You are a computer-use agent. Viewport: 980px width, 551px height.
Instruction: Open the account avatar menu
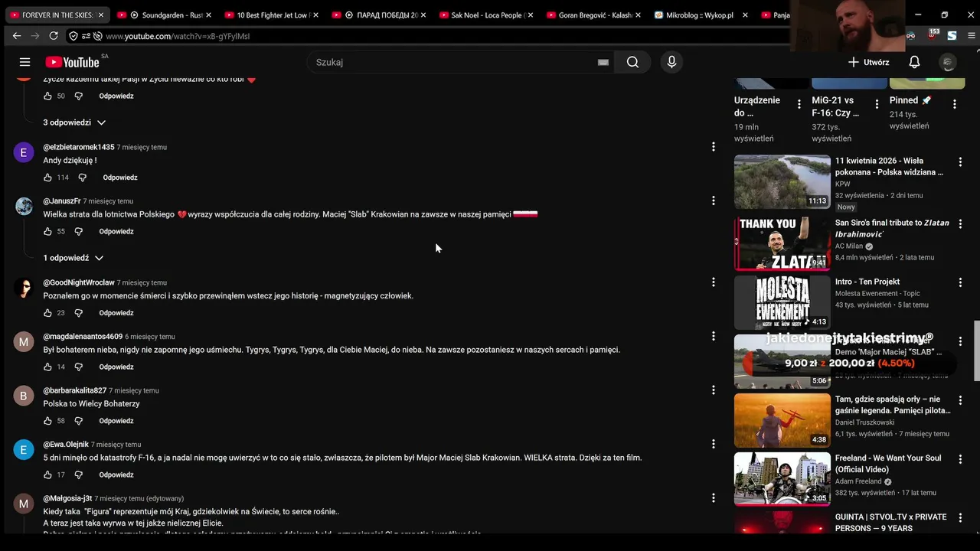coord(948,62)
